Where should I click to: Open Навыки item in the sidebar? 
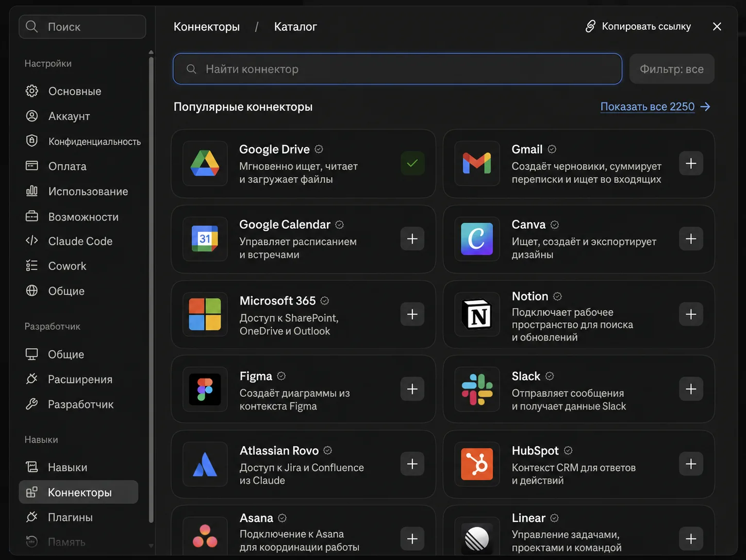pyautogui.click(x=78, y=467)
